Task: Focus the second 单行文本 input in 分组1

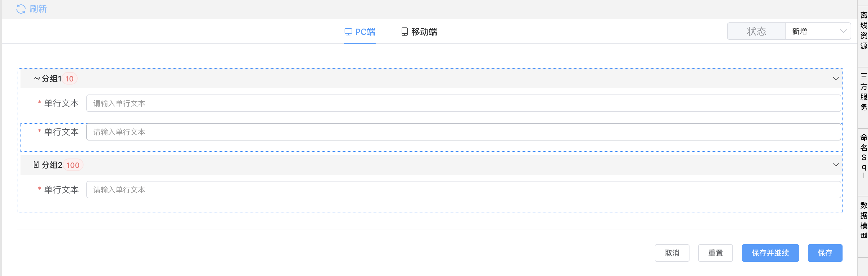Action: click(463, 132)
